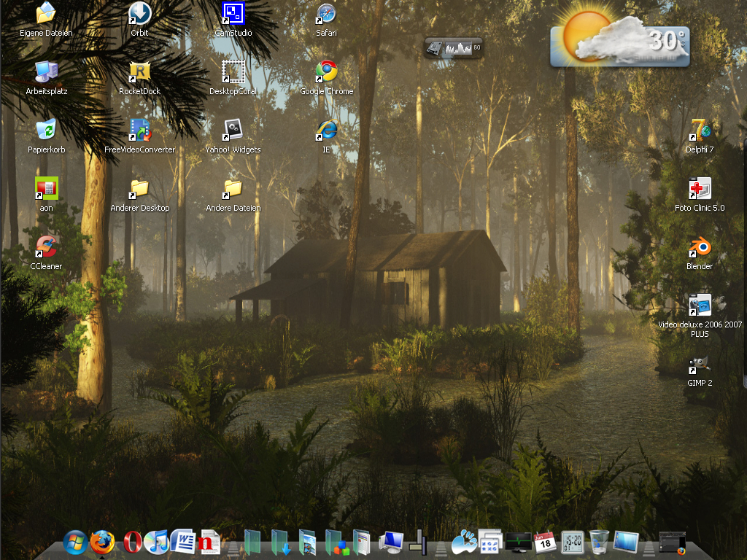Open the Andere Dateien folder shortcut
Viewport: 747px width, 560px height.
click(x=233, y=189)
